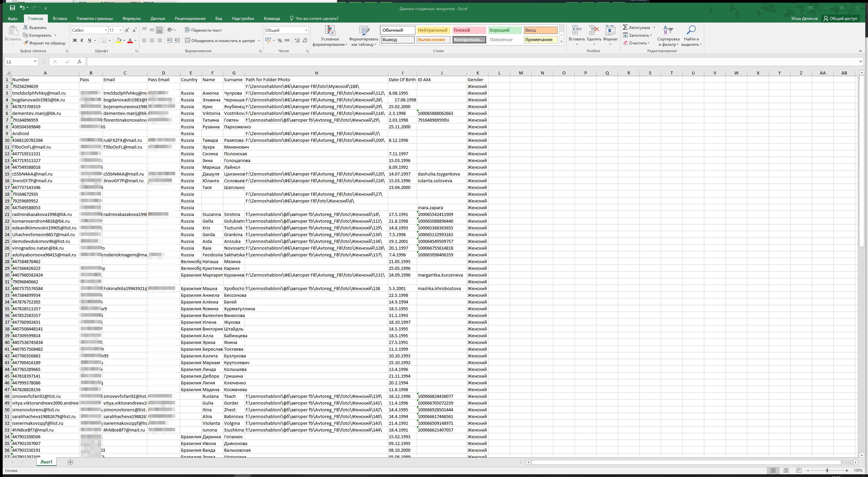The height and width of the screenshot is (477, 868).
Task: Increase font size with the large A icon
Action: [x=127, y=30]
